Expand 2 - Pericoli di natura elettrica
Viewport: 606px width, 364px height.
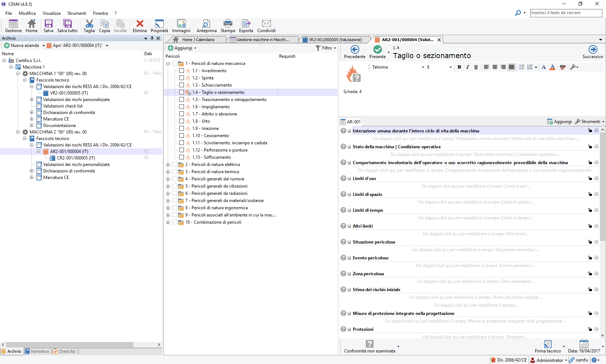coord(168,165)
